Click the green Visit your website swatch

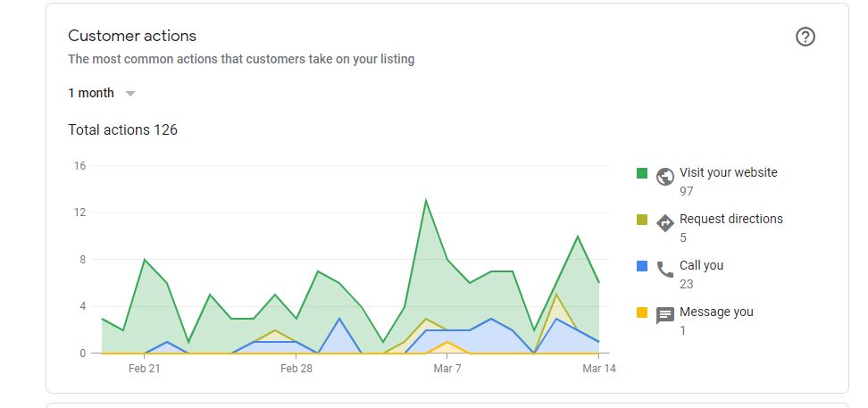coord(642,173)
